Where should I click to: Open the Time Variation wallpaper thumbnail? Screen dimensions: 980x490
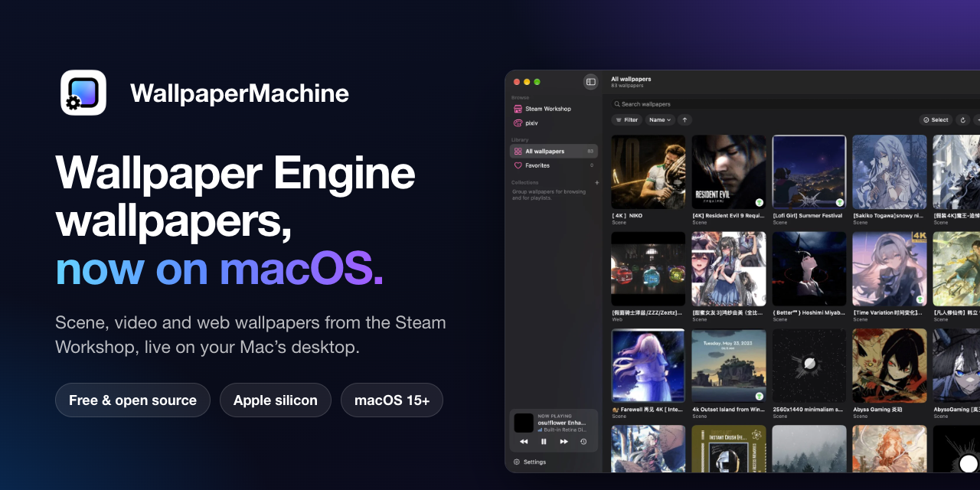coord(890,269)
